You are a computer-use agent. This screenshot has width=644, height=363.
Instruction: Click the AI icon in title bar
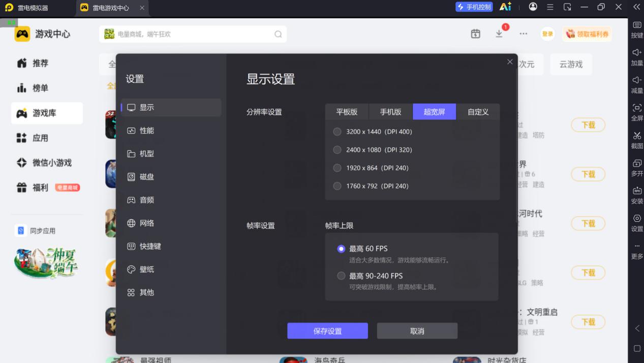click(505, 7)
